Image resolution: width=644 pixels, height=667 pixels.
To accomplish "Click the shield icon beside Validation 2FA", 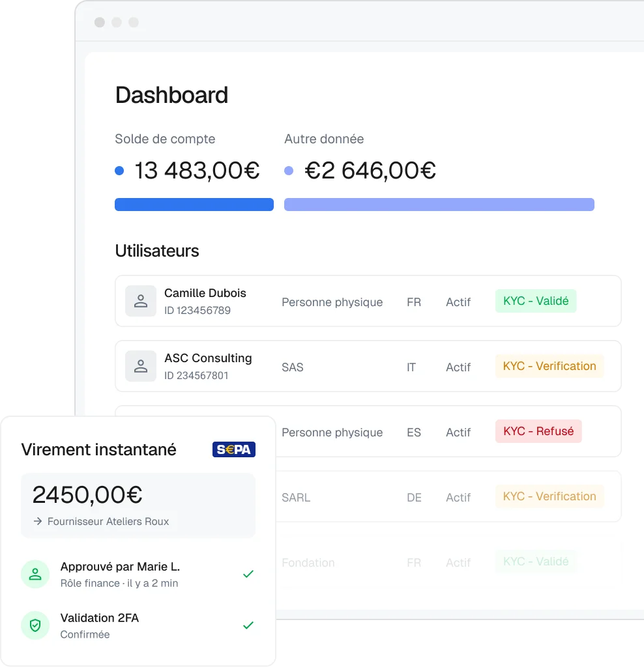I will (35, 625).
